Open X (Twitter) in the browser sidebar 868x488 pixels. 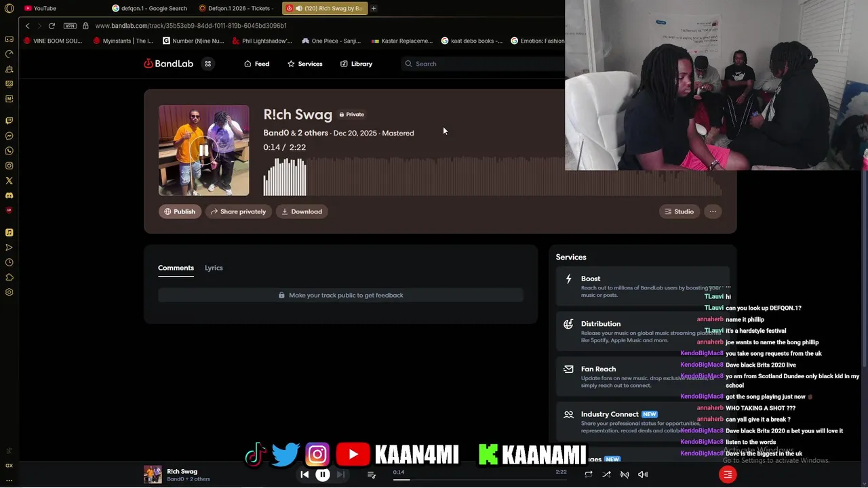tap(9, 180)
